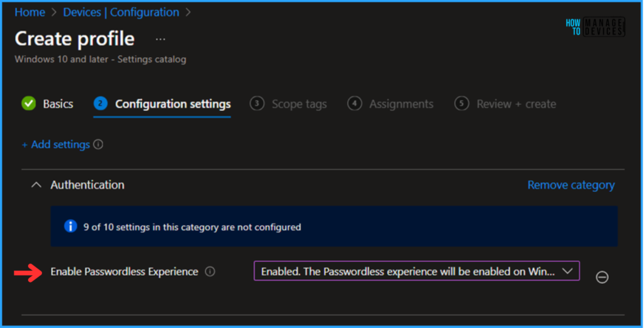
Task: Click the info icon beside Add settings
Action: click(98, 144)
